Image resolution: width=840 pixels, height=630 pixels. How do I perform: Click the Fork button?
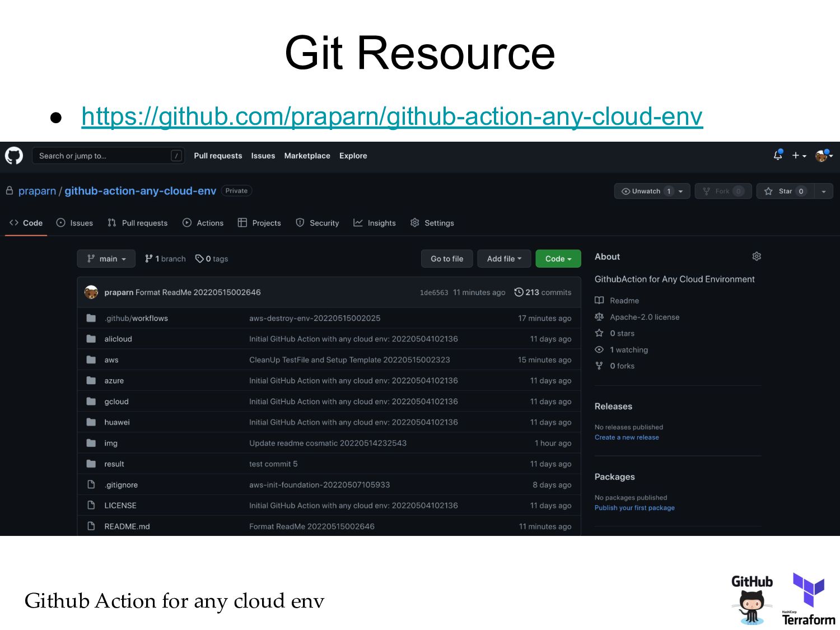click(x=723, y=191)
